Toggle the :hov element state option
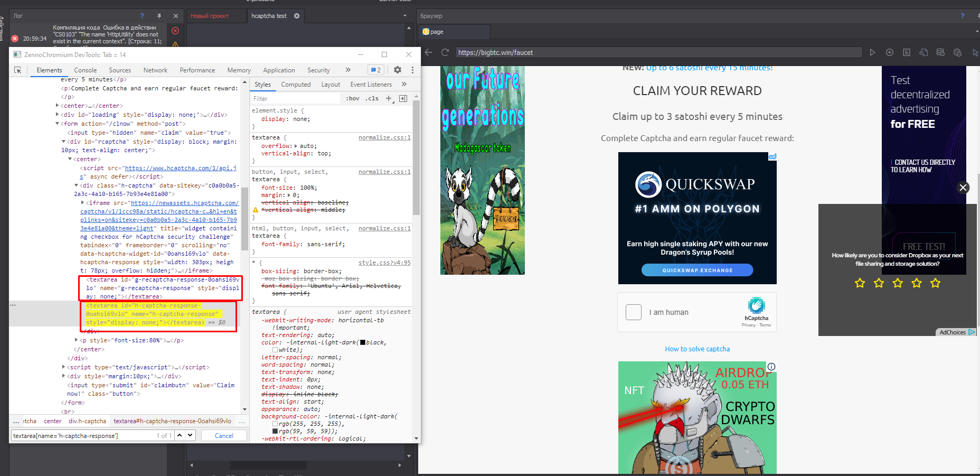The height and width of the screenshot is (476, 980). coord(353,98)
